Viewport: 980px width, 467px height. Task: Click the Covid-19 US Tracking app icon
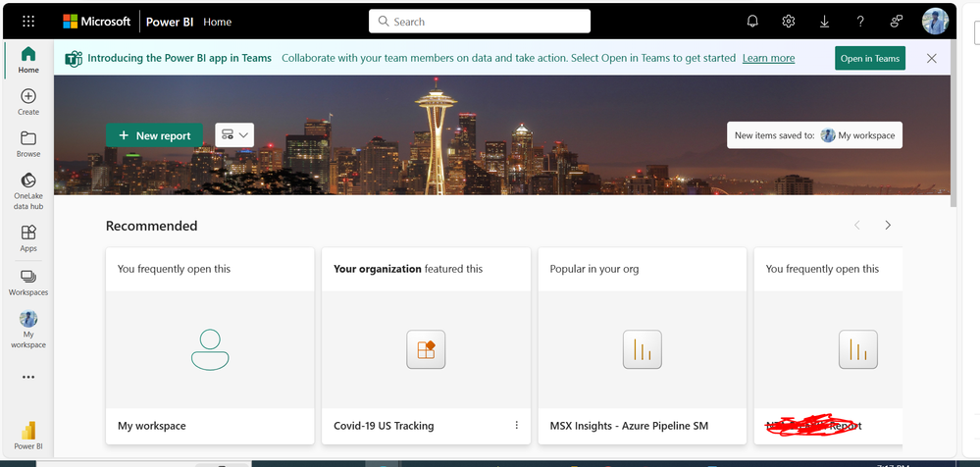426,349
